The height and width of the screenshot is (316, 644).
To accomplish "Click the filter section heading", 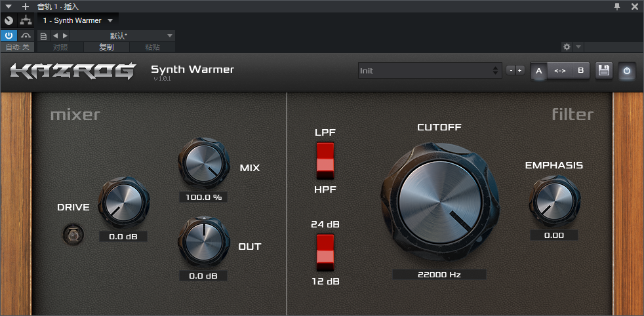I will click(x=573, y=115).
